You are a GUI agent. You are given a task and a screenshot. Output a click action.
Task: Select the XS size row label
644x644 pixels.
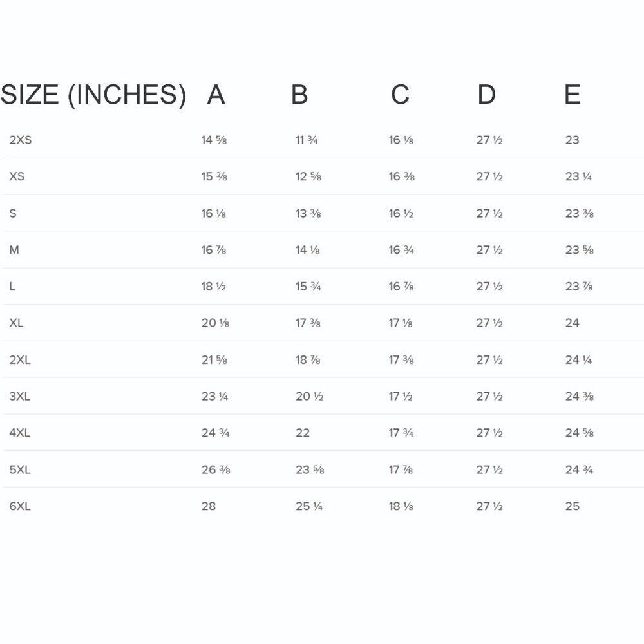17,176
